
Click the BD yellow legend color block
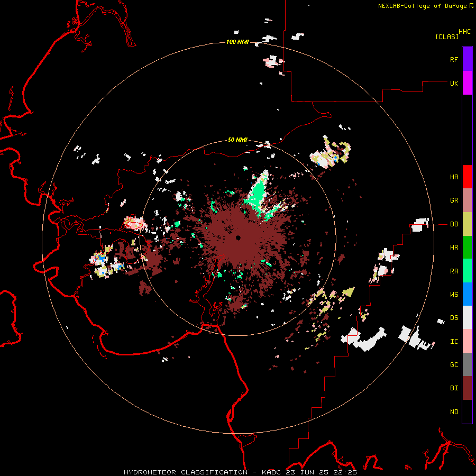[467, 224]
